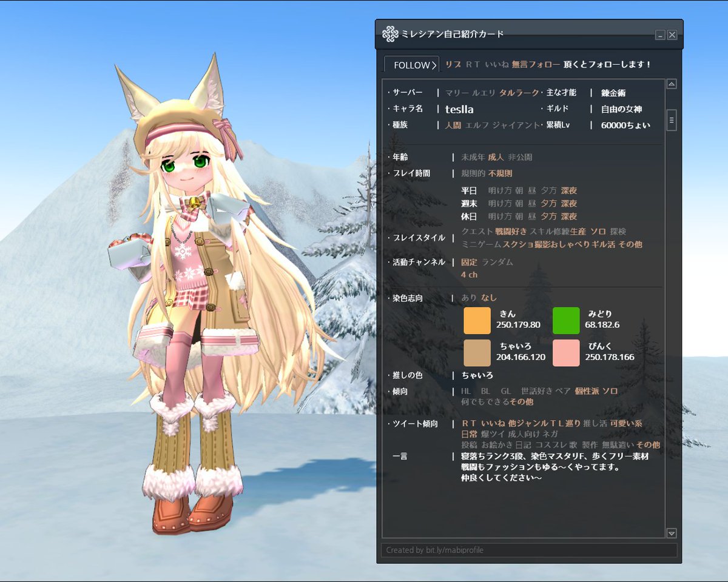Click the RGB value 68.182.6
Viewport: 728px width, 582px height.
pos(602,325)
